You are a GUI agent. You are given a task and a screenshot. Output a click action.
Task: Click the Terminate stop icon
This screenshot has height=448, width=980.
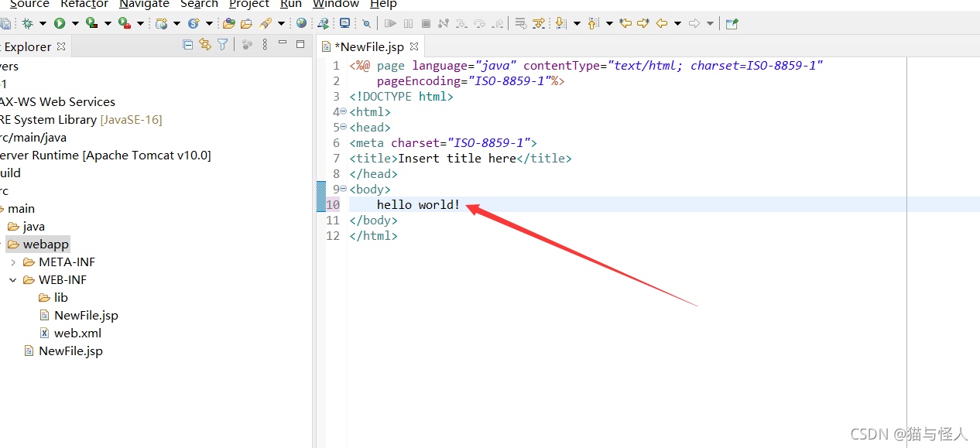pyautogui.click(x=426, y=23)
